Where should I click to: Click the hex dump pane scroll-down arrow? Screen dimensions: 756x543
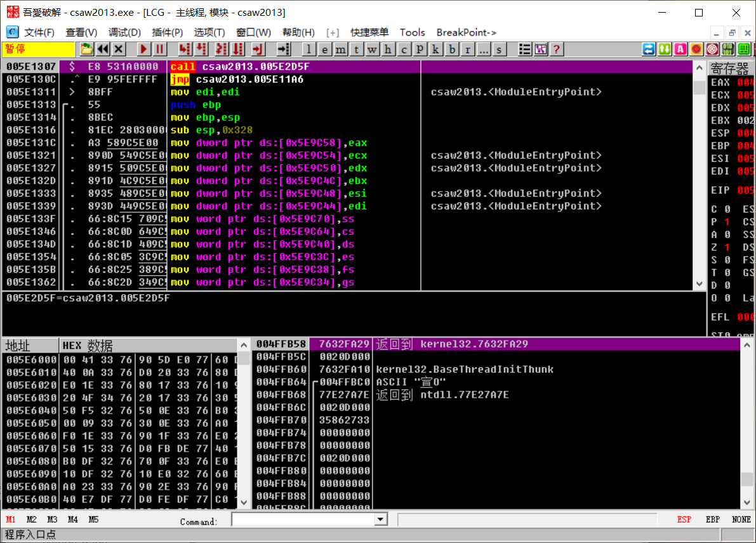pos(244,502)
